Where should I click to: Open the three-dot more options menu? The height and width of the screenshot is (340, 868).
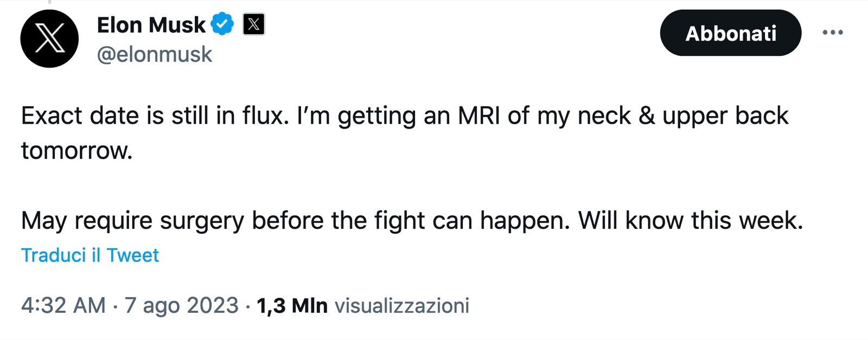click(x=832, y=33)
